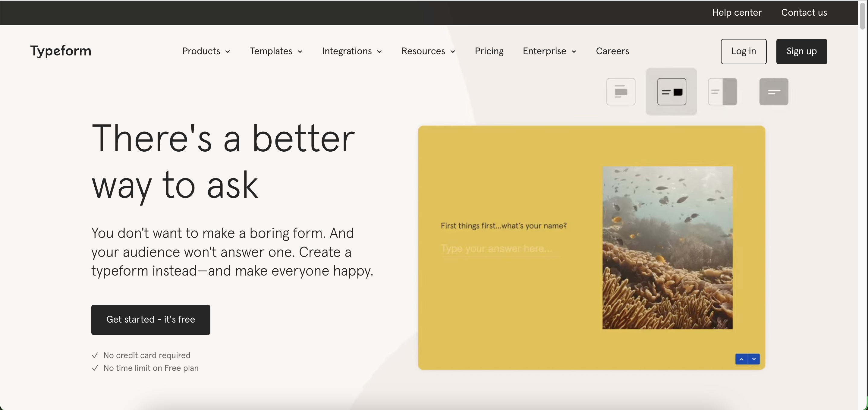Expand the Enterprise dropdown menu
The height and width of the screenshot is (410, 868).
pyautogui.click(x=549, y=51)
